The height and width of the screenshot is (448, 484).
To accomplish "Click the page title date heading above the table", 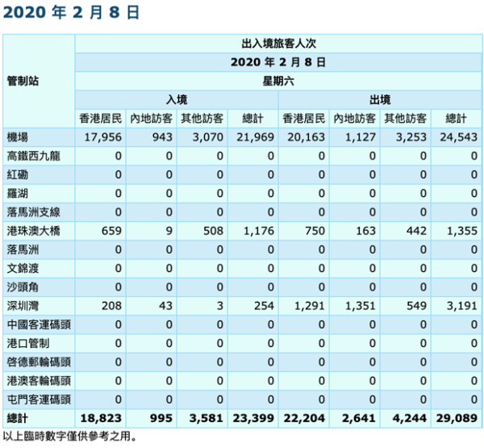I will pos(71,13).
